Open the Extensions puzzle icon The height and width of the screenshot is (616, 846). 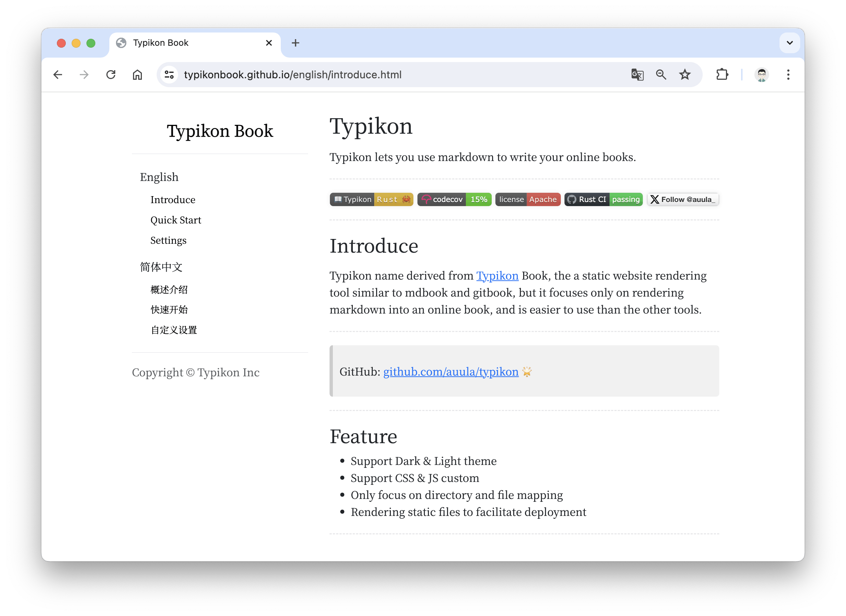click(x=722, y=75)
